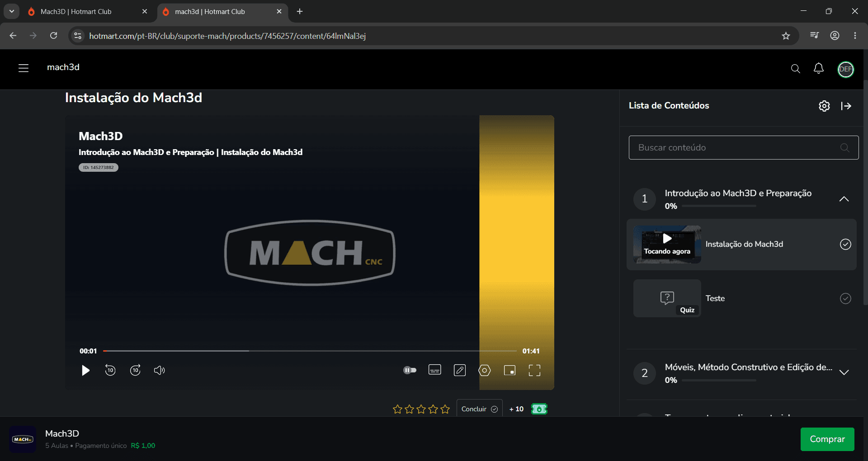Rate the lesson two stars
The width and height of the screenshot is (868, 461).
tap(410, 409)
